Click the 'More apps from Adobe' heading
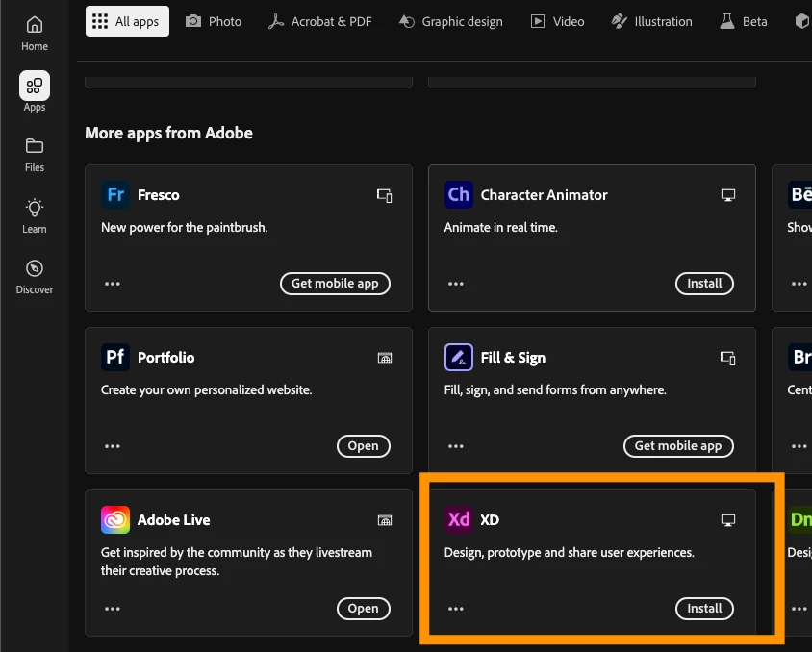Image resolution: width=812 pixels, height=652 pixels. (x=168, y=133)
